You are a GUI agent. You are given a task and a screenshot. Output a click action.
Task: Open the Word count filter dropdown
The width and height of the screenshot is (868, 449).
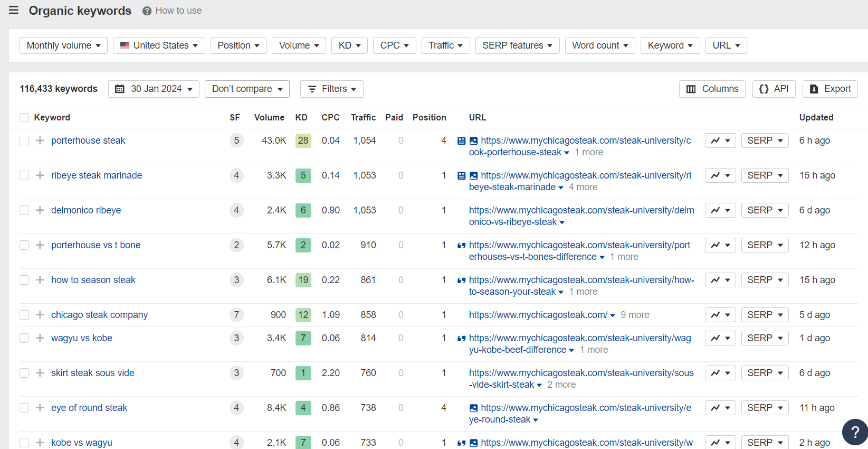(x=600, y=45)
